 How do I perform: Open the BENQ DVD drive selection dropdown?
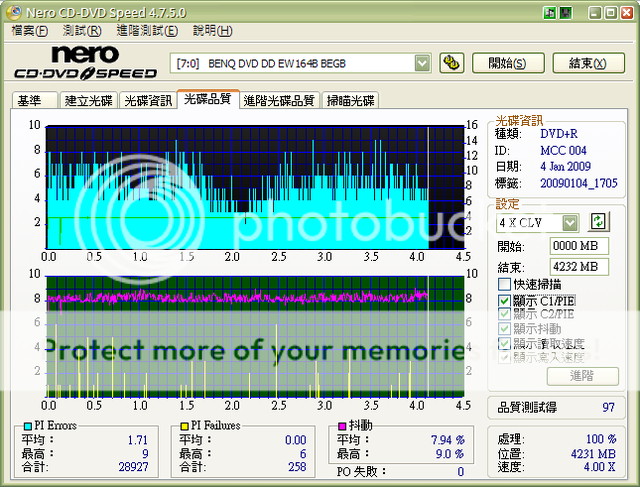pyautogui.click(x=422, y=63)
